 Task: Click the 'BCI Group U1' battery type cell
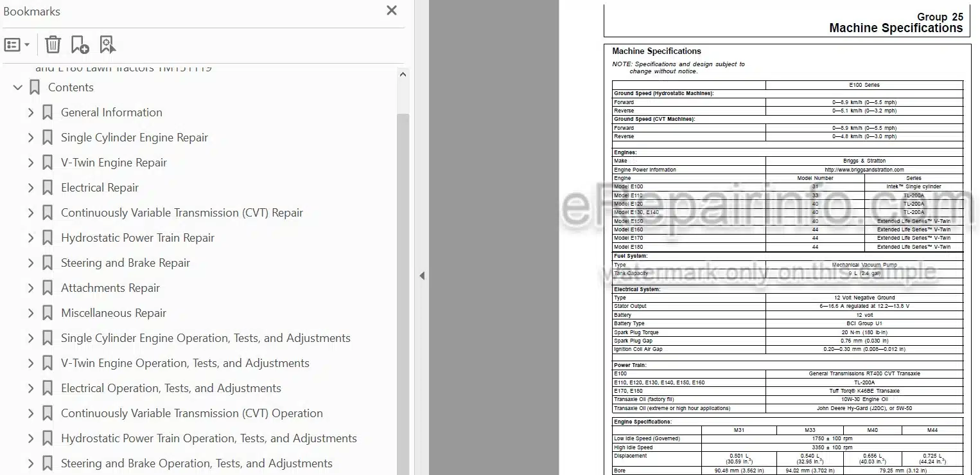pos(864,323)
